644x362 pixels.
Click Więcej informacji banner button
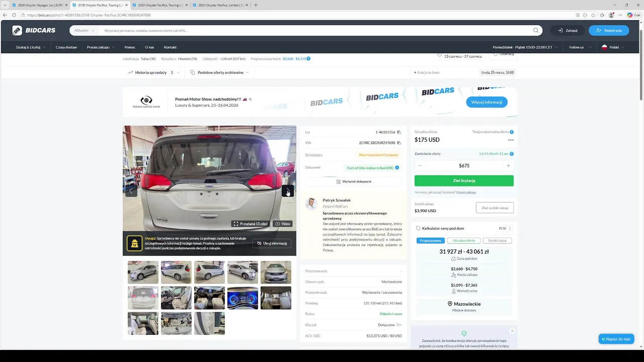pyautogui.click(x=487, y=102)
